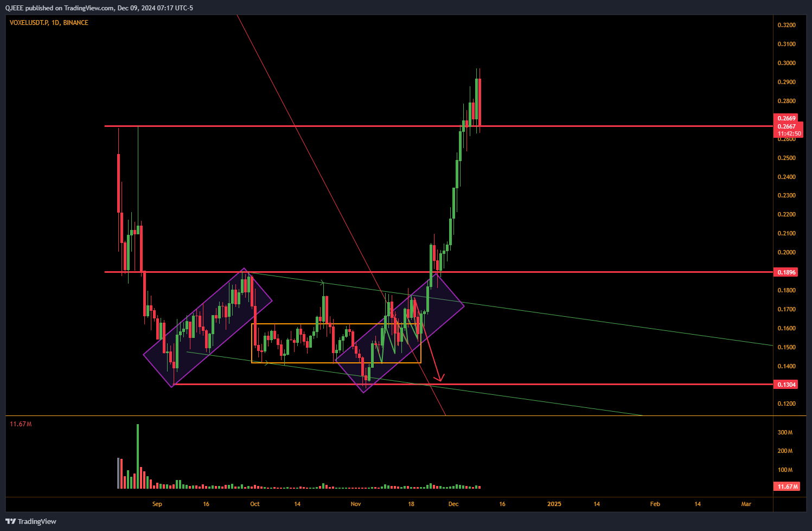Click the TradingView logo in the footer
Screen dimensions: 812x531
[x=31, y=521]
